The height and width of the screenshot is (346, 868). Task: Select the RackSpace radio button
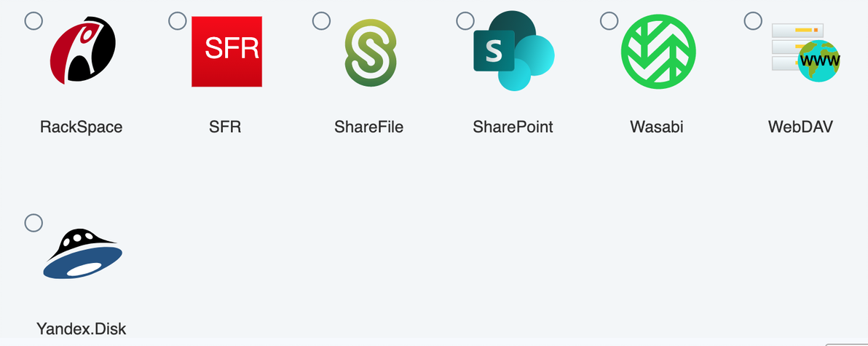(33, 21)
